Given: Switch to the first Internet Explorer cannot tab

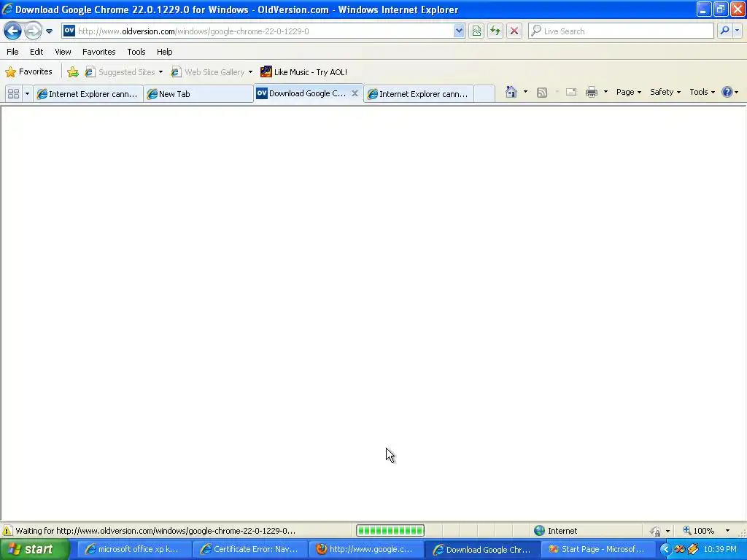Looking at the screenshot, I should (x=88, y=94).
